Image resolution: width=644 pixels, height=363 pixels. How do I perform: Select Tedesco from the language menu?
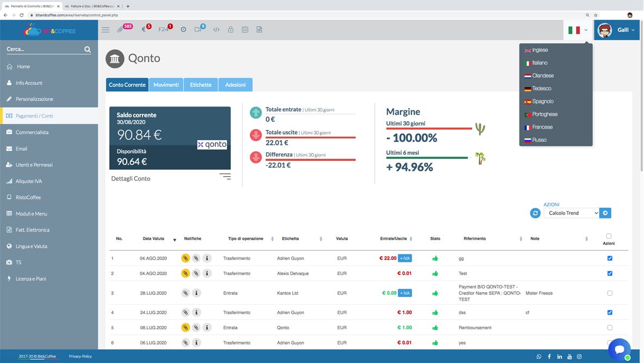(x=541, y=89)
